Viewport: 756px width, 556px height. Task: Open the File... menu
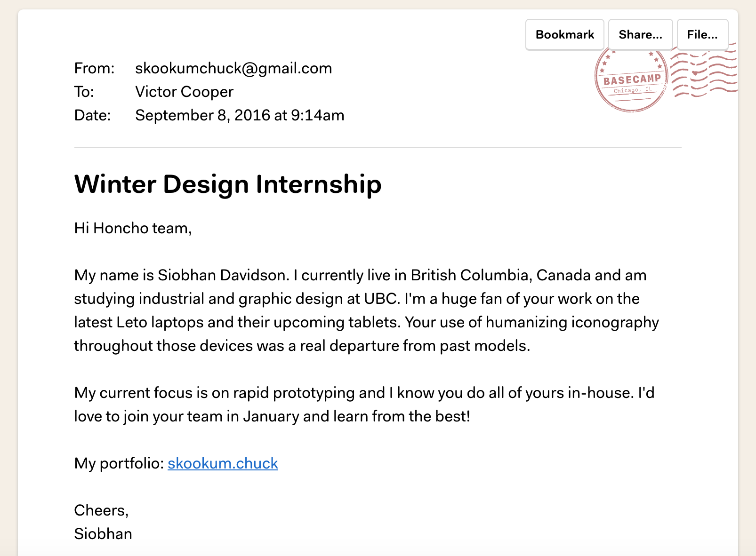[702, 34]
